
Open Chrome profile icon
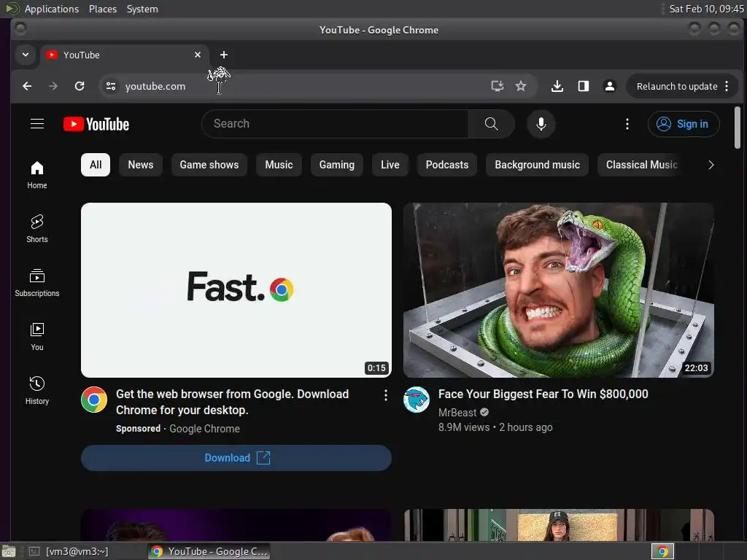tap(609, 86)
